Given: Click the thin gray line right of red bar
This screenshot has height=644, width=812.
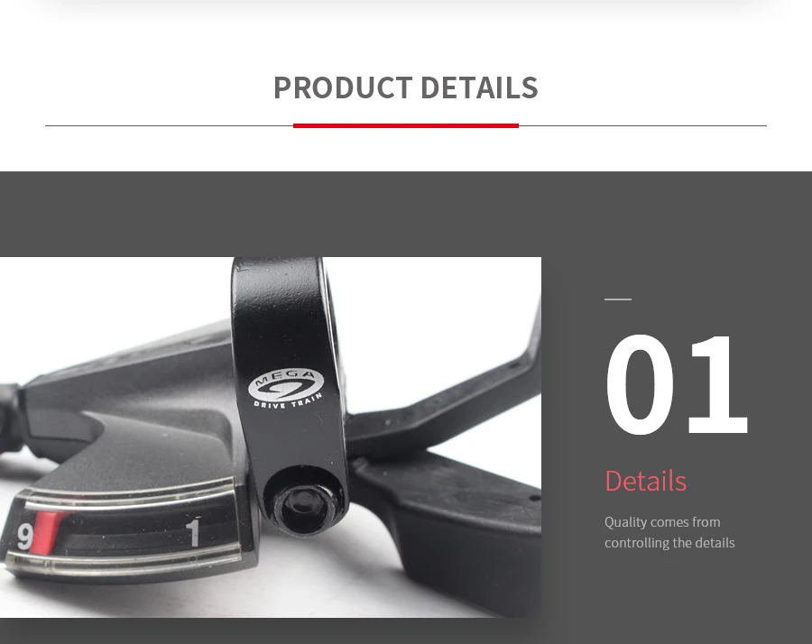Looking at the screenshot, I should coord(642,125).
